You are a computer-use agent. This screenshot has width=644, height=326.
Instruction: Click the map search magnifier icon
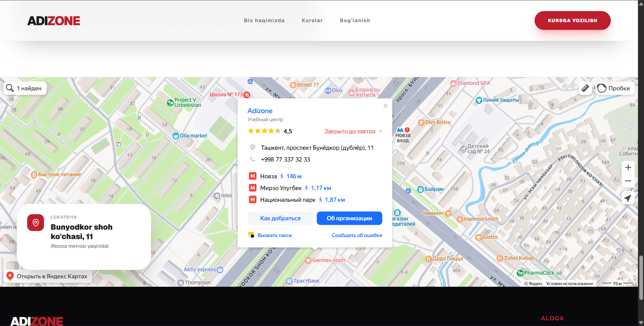[x=10, y=88]
